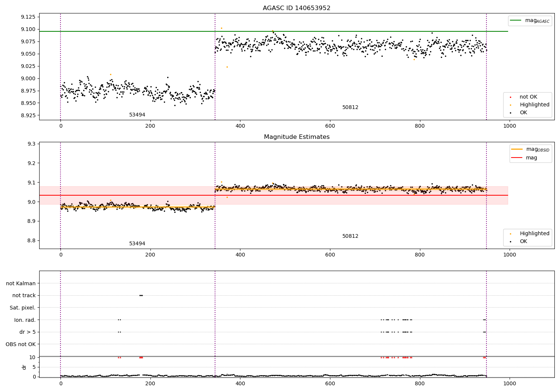Click observation label 50812 in middle plot
This screenshot has width=560, height=392.
click(350, 236)
